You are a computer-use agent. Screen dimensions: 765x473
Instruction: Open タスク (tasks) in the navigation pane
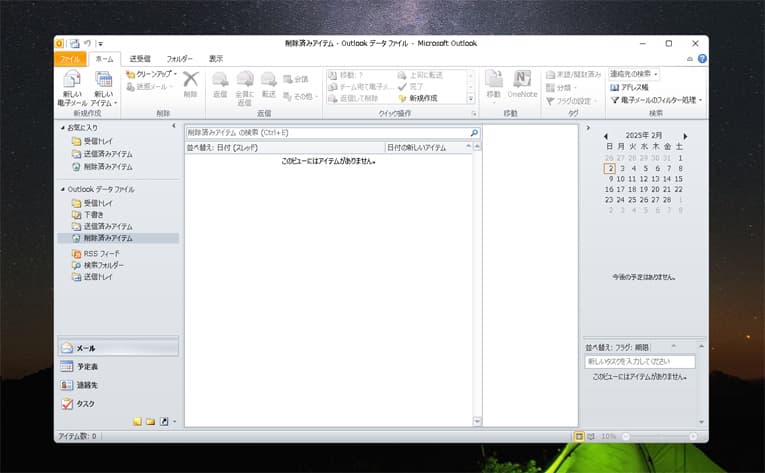[x=86, y=404]
